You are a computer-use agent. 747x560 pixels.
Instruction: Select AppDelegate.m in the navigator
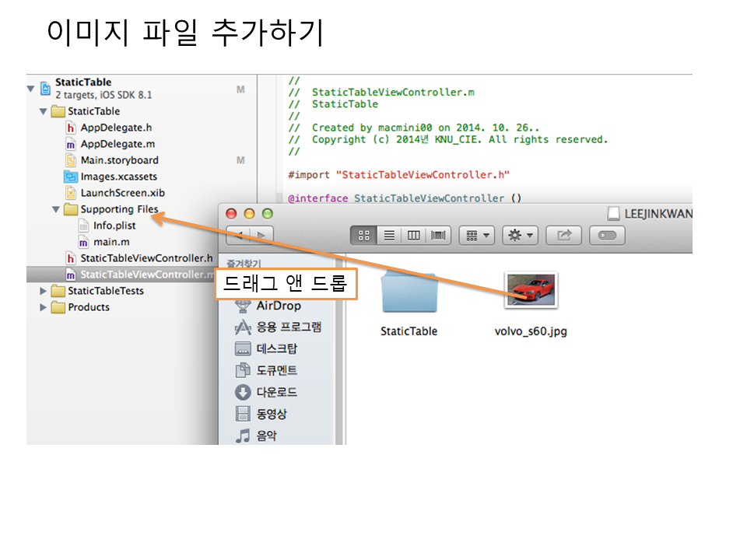tap(117, 144)
